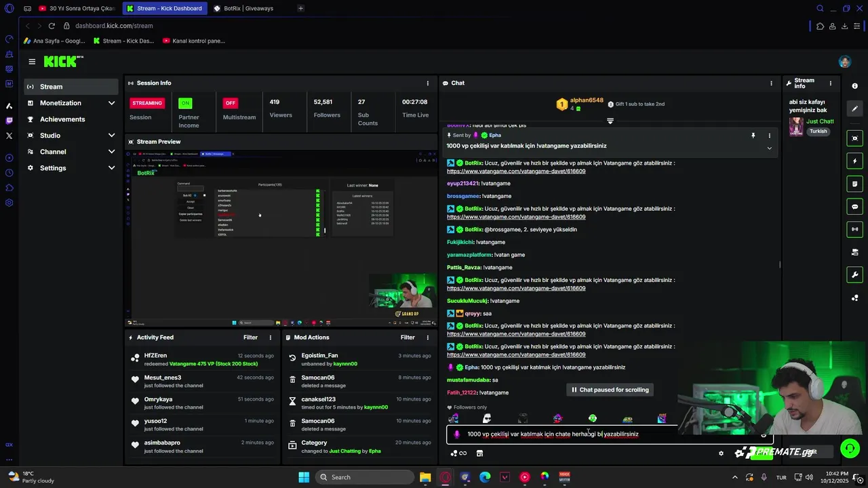This screenshot has width=868, height=488.
Task: Click the Just Chatting category link
Action: coord(820,121)
